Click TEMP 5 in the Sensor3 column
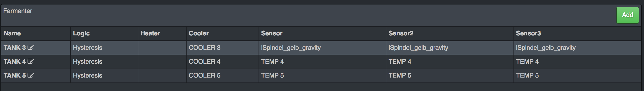The width and height of the screenshot is (644, 91). tap(527, 75)
